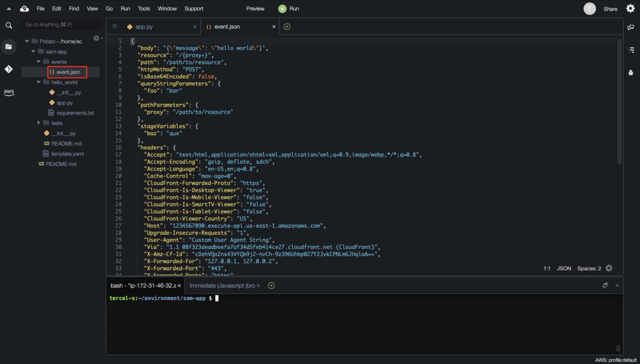Viewport: 640px width, 364px height.
Task: Click the terminal vertical scrollbar thumb
Action: [618, 348]
